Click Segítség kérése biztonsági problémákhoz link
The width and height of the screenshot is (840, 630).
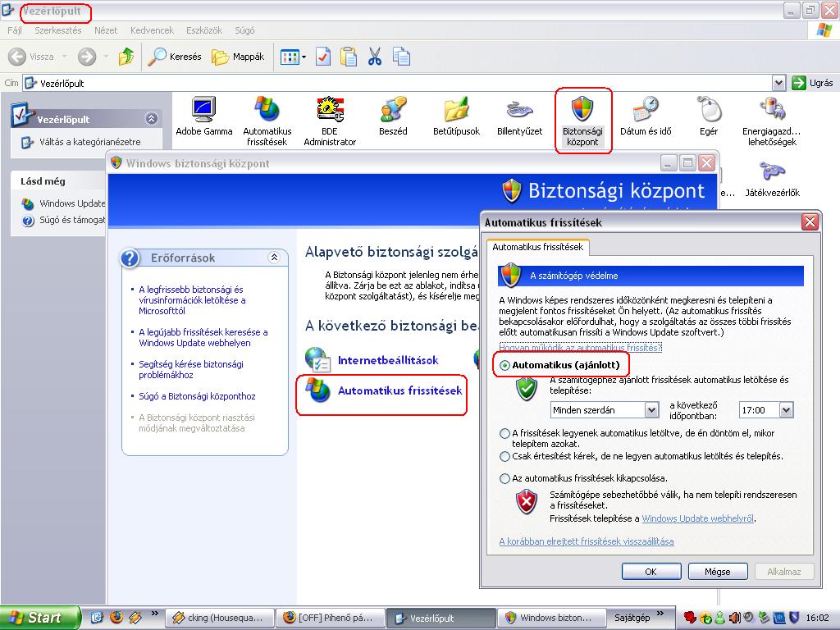click(x=190, y=370)
